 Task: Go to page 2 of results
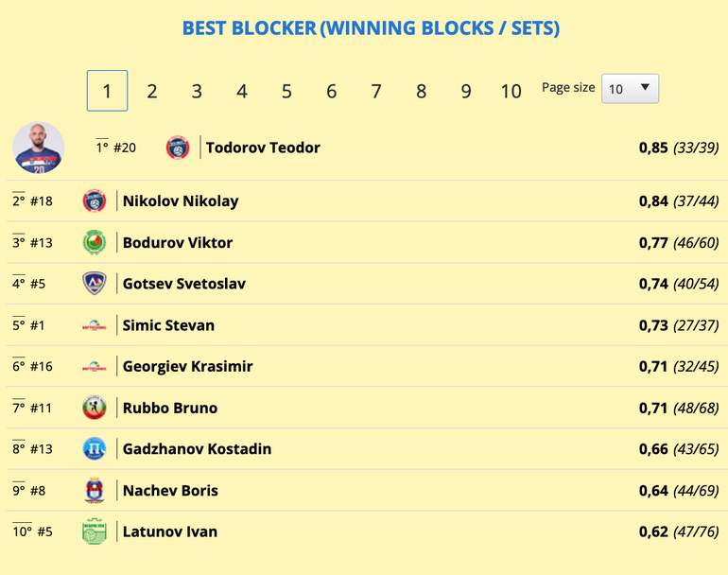tap(151, 91)
